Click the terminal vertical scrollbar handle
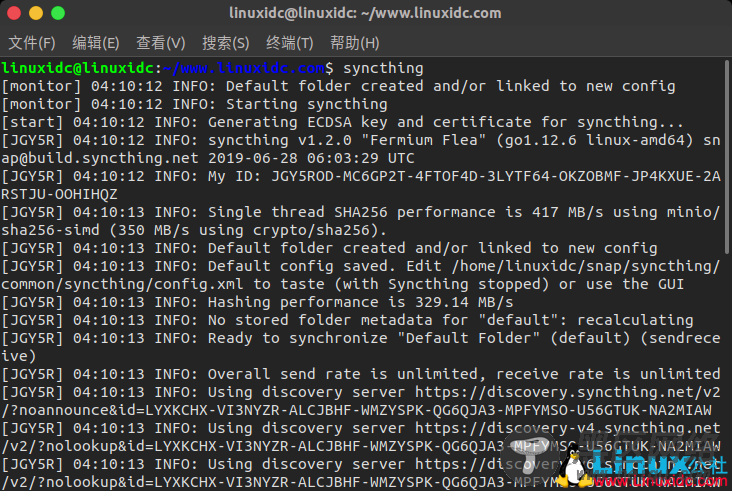The width and height of the screenshot is (732, 491). (726, 157)
